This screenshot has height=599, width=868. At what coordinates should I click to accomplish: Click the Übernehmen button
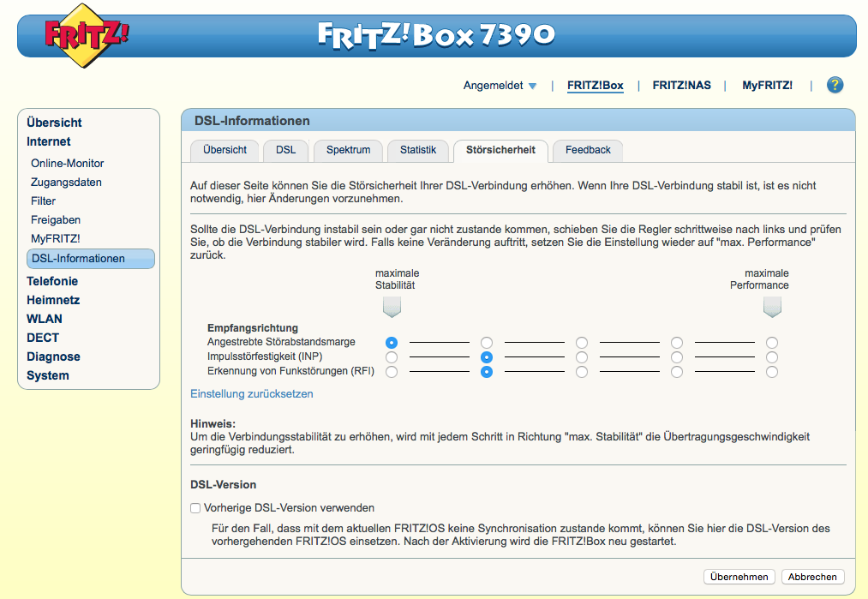[739, 577]
